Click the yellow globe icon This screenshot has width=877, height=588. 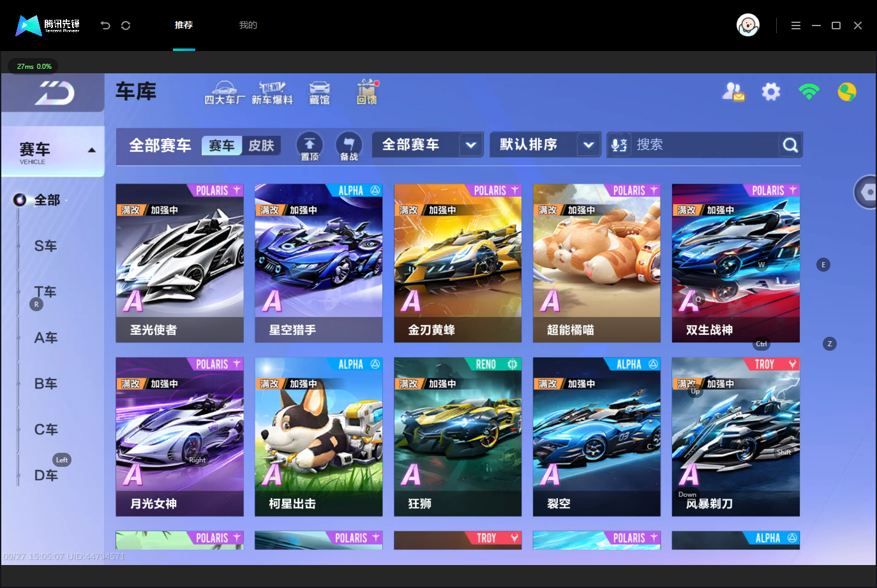[847, 92]
